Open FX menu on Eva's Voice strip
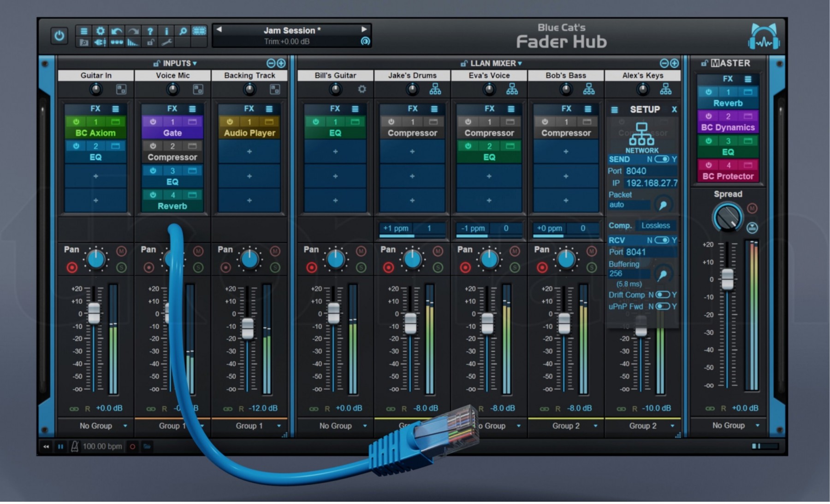The width and height of the screenshot is (830, 504). (511, 109)
